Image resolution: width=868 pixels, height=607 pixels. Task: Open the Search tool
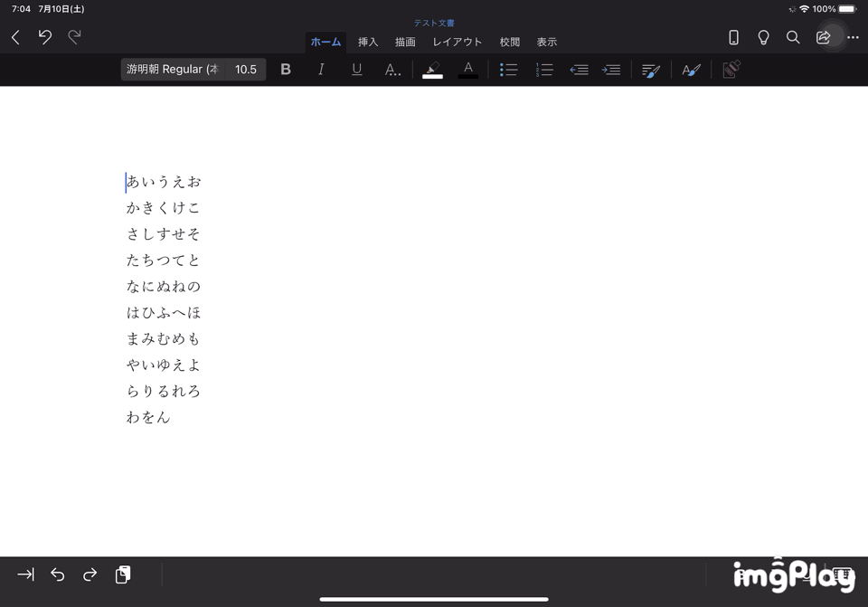[x=793, y=37]
